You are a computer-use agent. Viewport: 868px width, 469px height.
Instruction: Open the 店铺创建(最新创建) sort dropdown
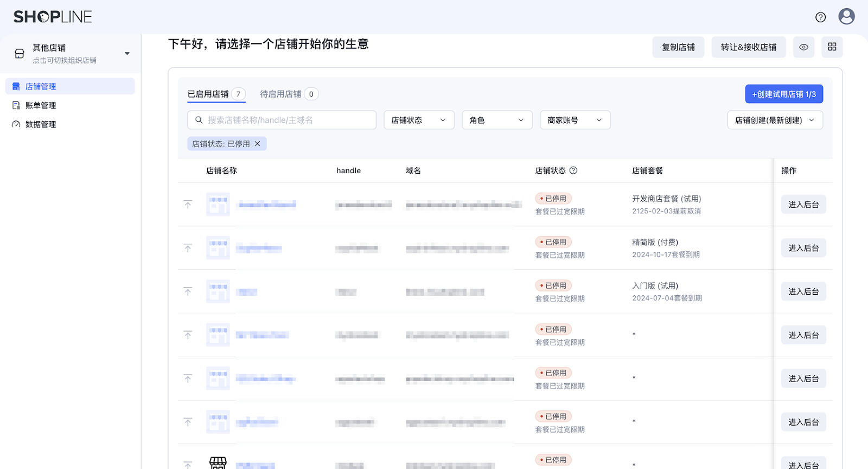pyautogui.click(x=775, y=120)
